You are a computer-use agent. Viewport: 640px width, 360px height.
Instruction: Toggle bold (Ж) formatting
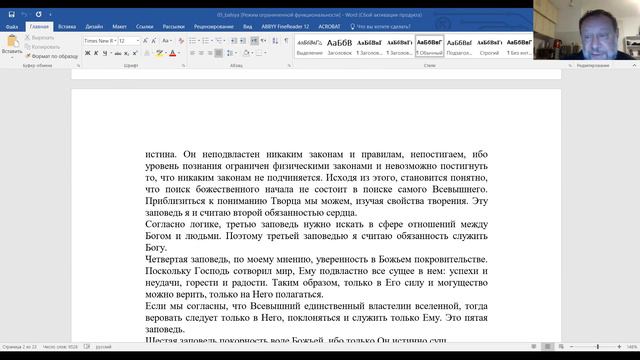coord(87,53)
